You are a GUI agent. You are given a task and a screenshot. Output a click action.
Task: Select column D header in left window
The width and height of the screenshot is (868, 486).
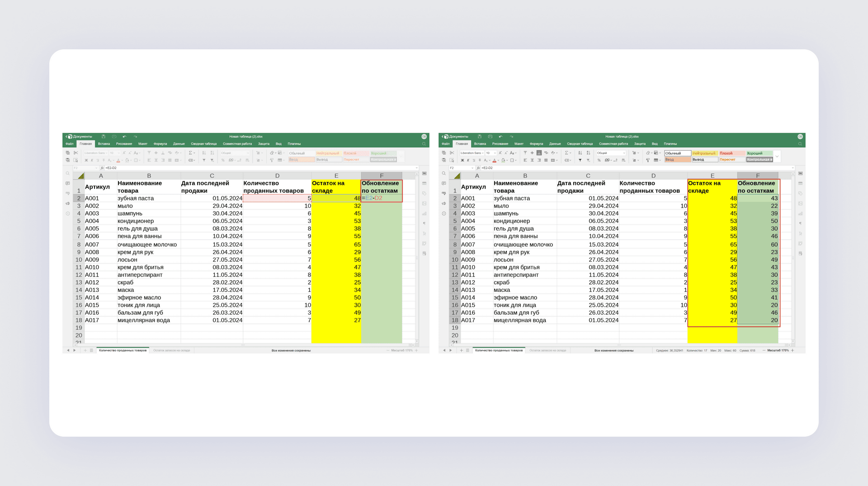[x=277, y=176]
